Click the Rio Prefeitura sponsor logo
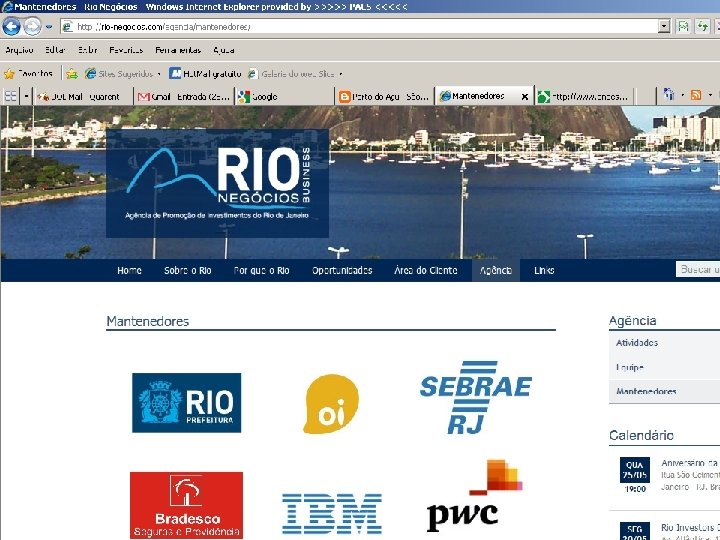This screenshot has height=540, width=720. [186, 403]
